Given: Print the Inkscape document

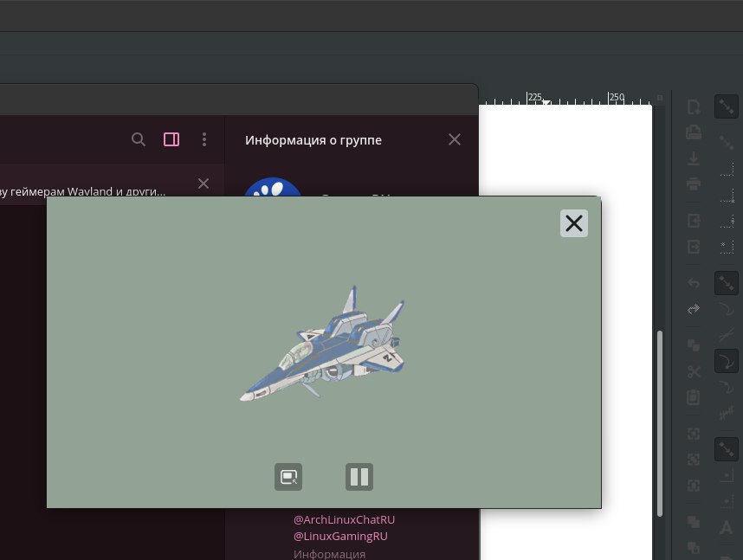Looking at the screenshot, I should click(694, 183).
